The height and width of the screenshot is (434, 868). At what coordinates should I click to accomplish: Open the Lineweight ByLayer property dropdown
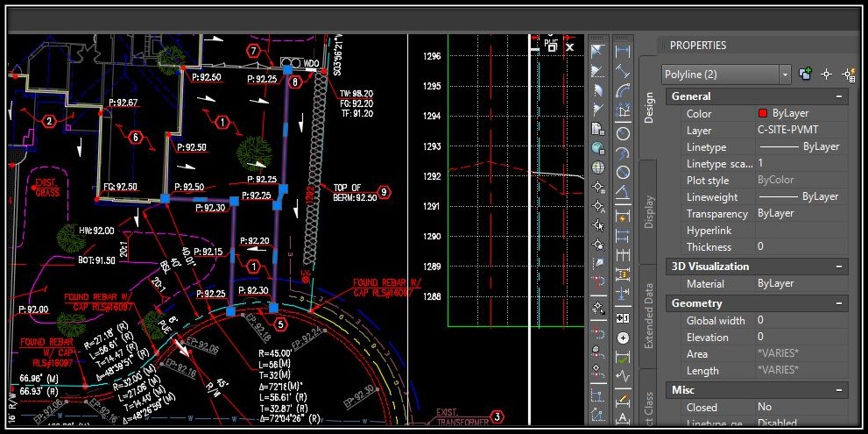801,196
